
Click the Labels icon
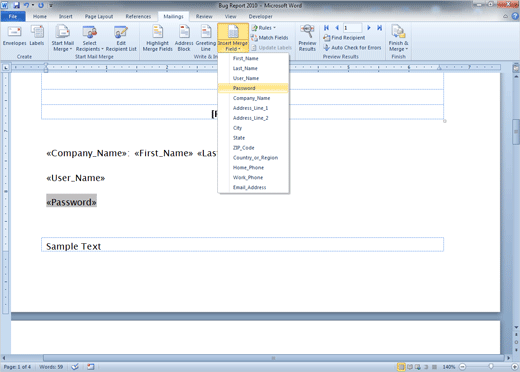click(x=37, y=36)
